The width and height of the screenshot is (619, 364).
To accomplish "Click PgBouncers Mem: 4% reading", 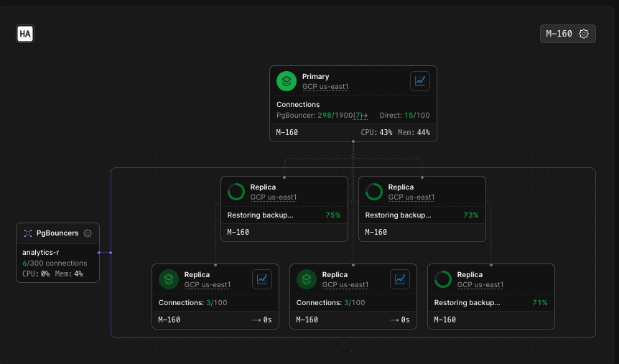I will click(x=69, y=274).
